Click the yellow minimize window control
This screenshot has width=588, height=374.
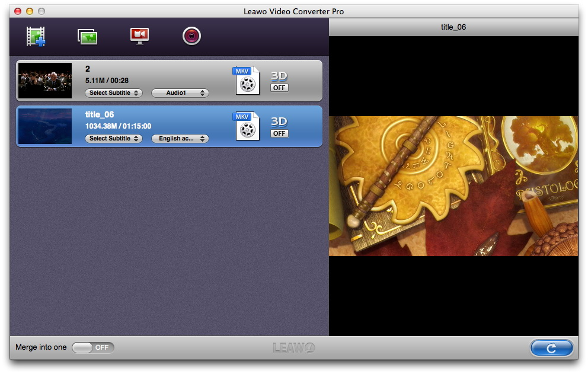pyautogui.click(x=30, y=11)
